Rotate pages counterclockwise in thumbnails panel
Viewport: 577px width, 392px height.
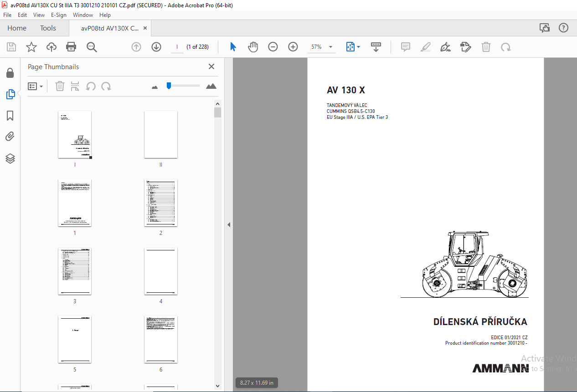(91, 86)
